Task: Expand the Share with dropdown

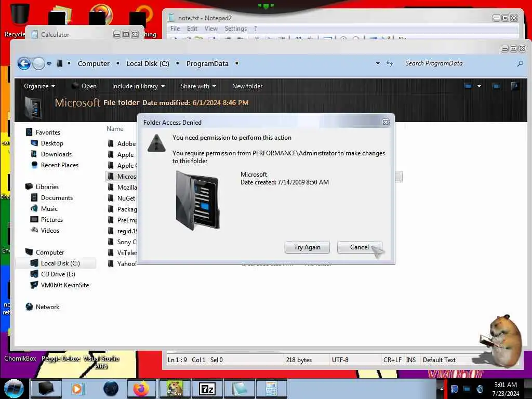Action: (198, 86)
